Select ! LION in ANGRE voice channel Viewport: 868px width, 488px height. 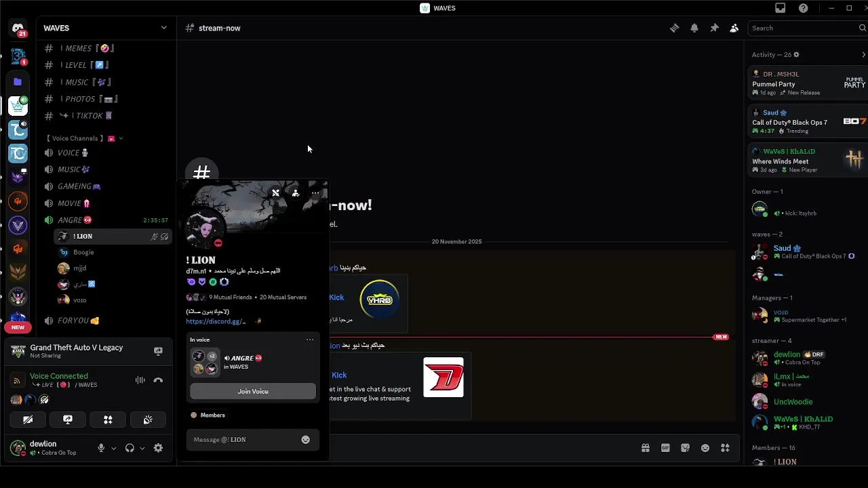(113, 237)
